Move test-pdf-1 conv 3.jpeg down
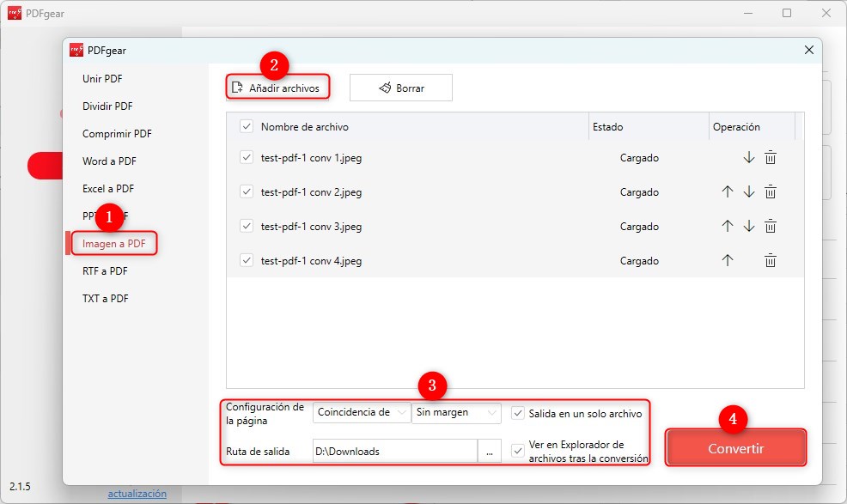The width and height of the screenshot is (847, 504). click(749, 227)
